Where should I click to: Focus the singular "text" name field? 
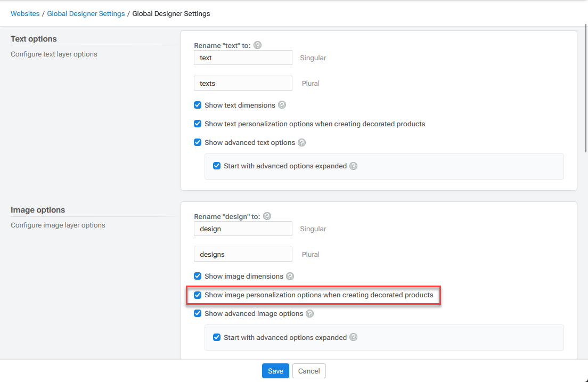pyautogui.click(x=243, y=58)
